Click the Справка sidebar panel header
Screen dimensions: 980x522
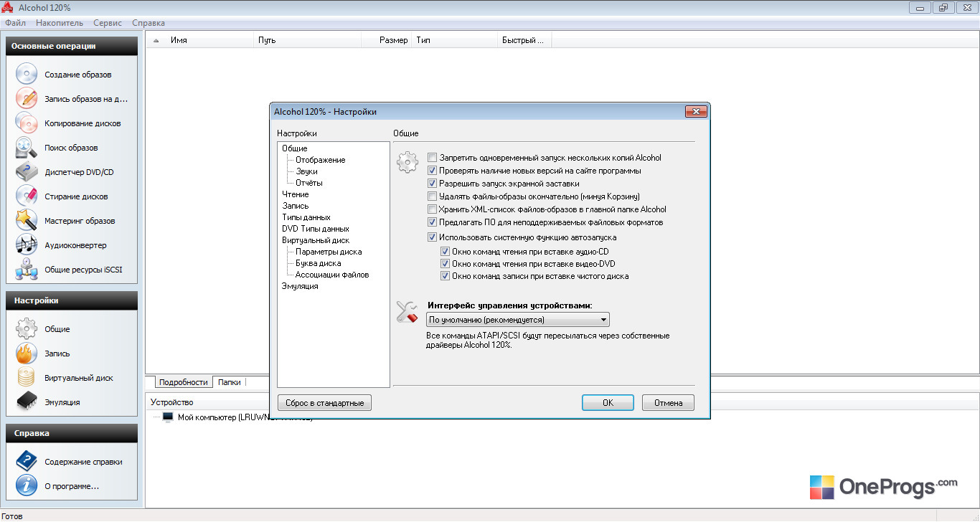71,433
